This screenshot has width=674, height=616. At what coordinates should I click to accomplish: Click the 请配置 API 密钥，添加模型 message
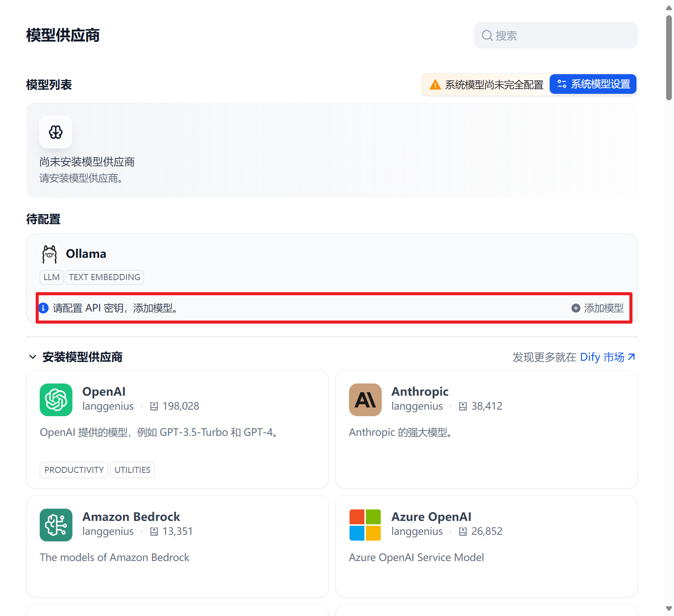pos(115,308)
